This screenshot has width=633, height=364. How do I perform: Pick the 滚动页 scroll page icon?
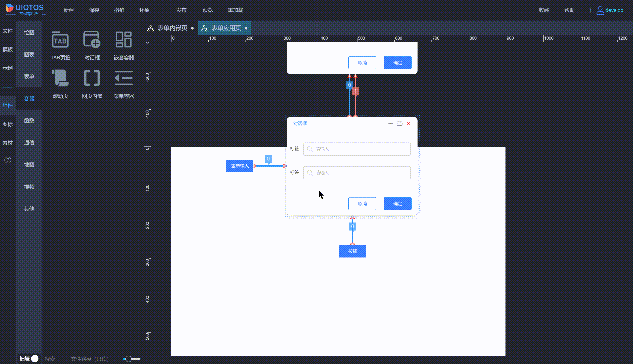(x=60, y=78)
